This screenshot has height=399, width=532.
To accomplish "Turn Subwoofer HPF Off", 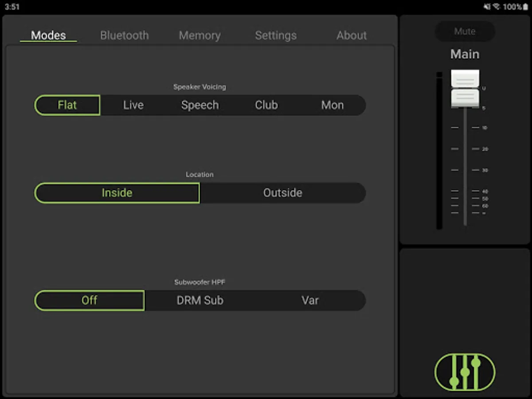I will pos(90,300).
